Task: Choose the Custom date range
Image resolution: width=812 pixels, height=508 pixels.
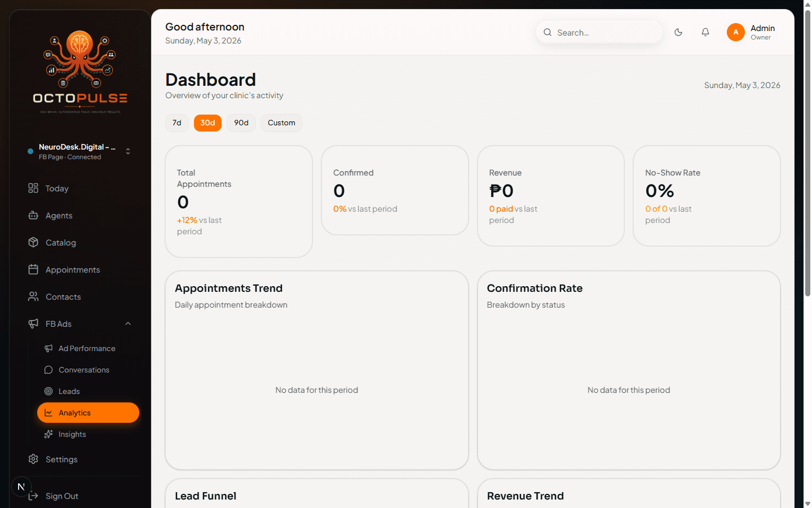Action: tap(281, 122)
